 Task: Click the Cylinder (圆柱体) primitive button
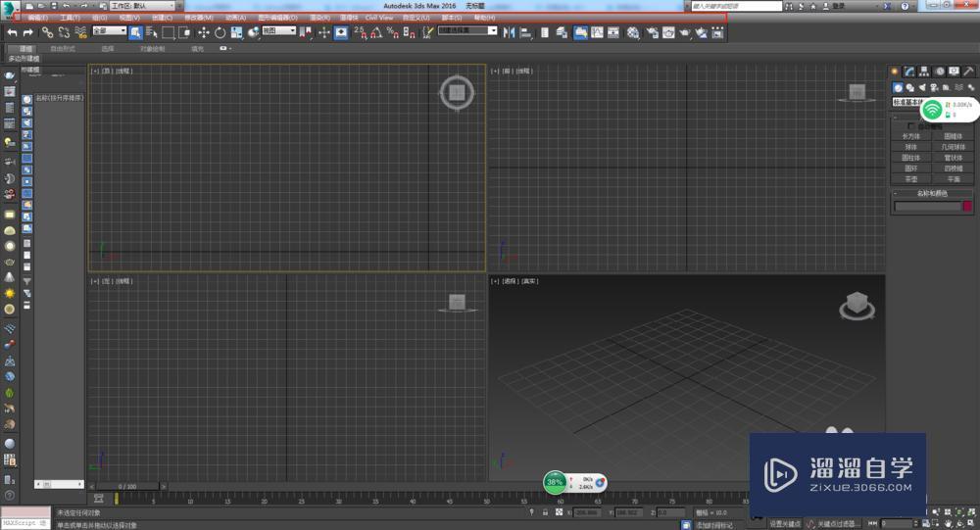point(911,158)
